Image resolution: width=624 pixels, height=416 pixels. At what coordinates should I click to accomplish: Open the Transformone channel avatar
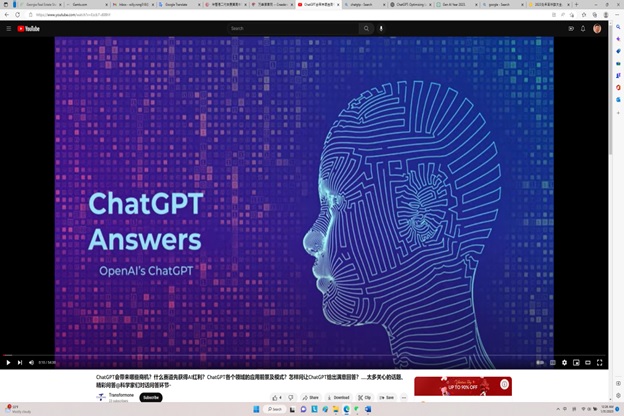click(x=101, y=397)
